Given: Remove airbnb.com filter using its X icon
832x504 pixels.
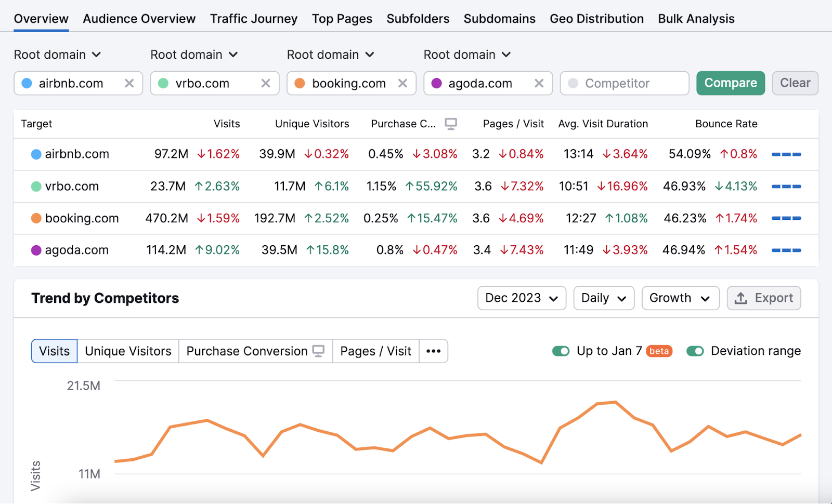Looking at the screenshot, I should [129, 83].
